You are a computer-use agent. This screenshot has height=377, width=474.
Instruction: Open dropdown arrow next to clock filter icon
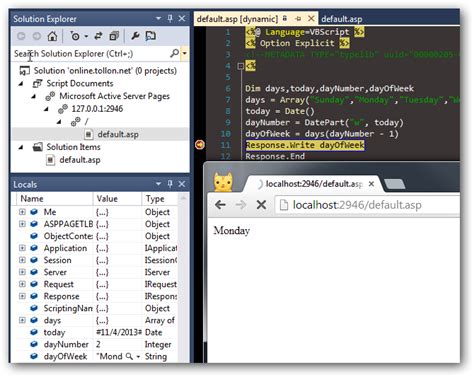coord(86,36)
